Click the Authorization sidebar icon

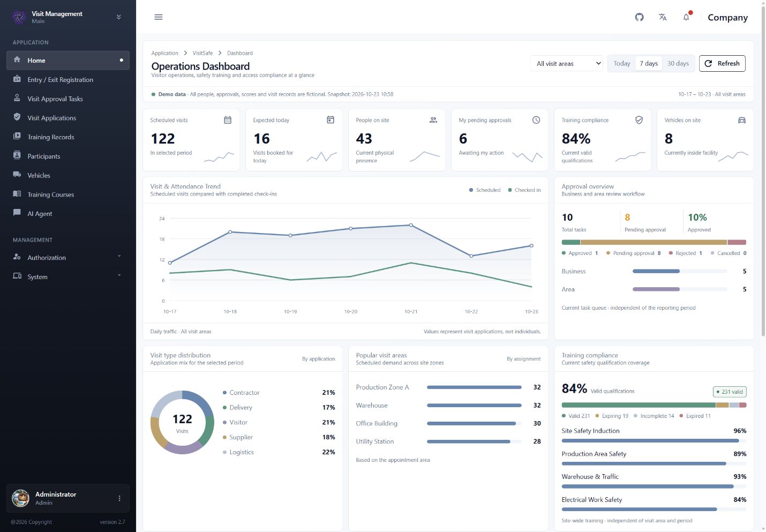17,257
